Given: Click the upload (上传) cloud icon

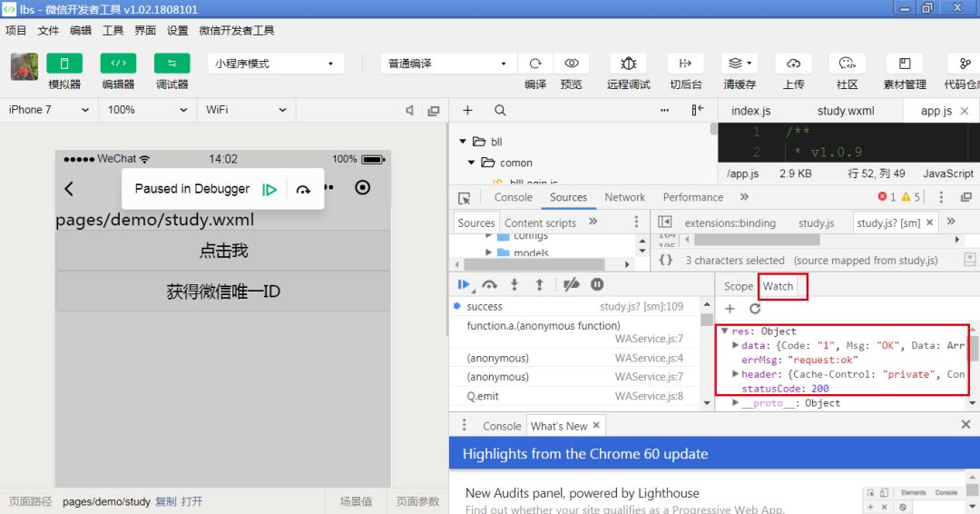Looking at the screenshot, I should [x=793, y=64].
